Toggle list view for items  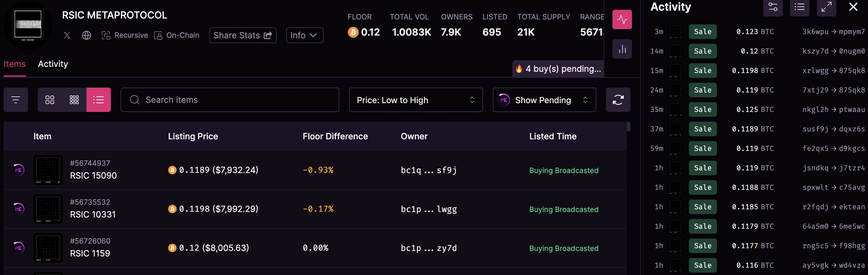coord(99,100)
